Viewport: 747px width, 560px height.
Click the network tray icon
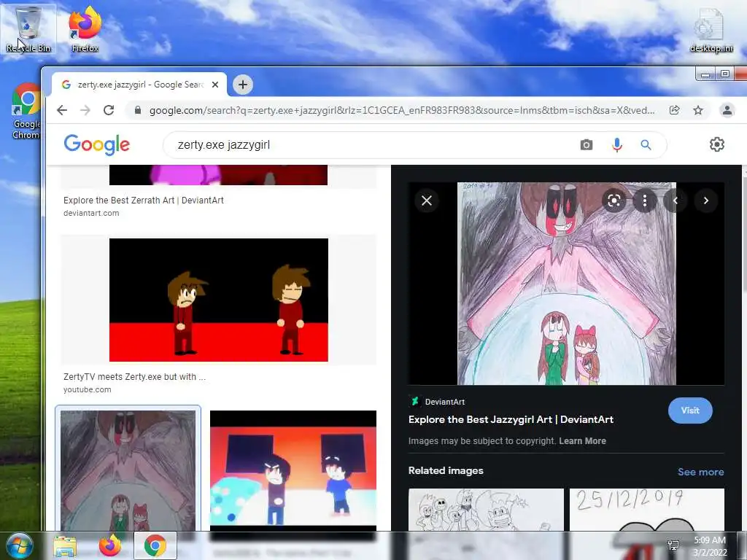[x=673, y=545]
